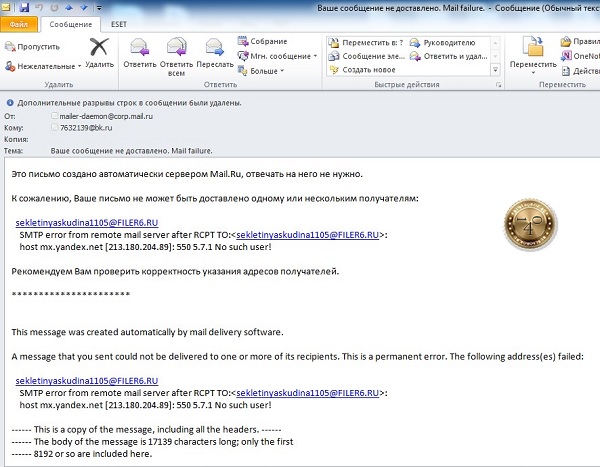Click the Undo arrow in quick access toolbar
This screenshot has width=600, height=467.
point(39,7)
